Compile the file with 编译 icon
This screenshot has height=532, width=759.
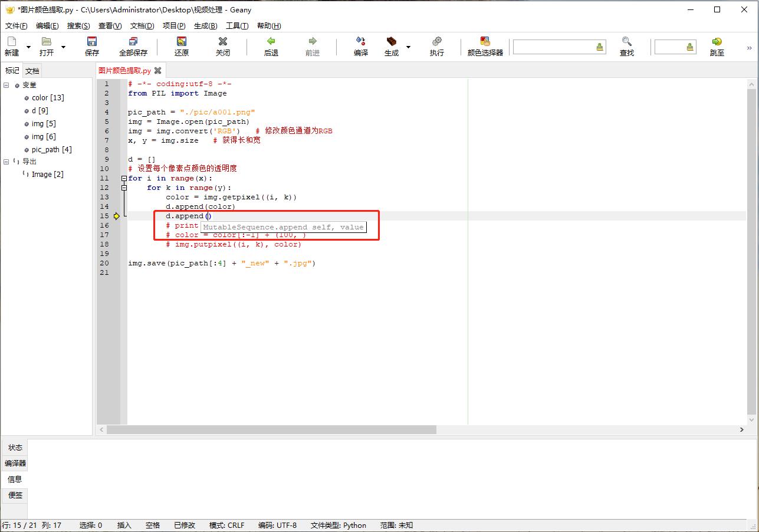click(x=361, y=41)
